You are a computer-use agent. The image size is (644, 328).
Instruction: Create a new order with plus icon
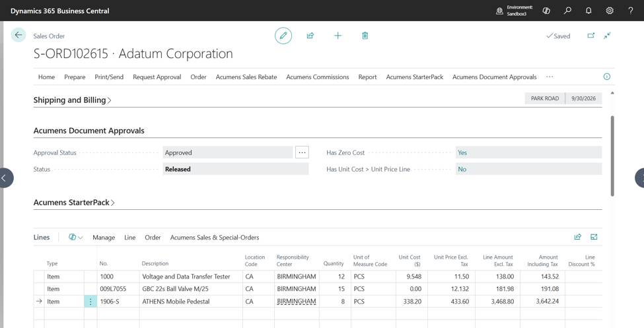coord(338,36)
